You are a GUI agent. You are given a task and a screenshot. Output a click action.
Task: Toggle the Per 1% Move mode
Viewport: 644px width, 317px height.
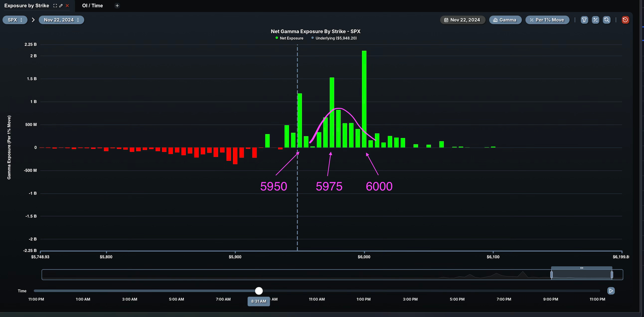[x=547, y=20]
